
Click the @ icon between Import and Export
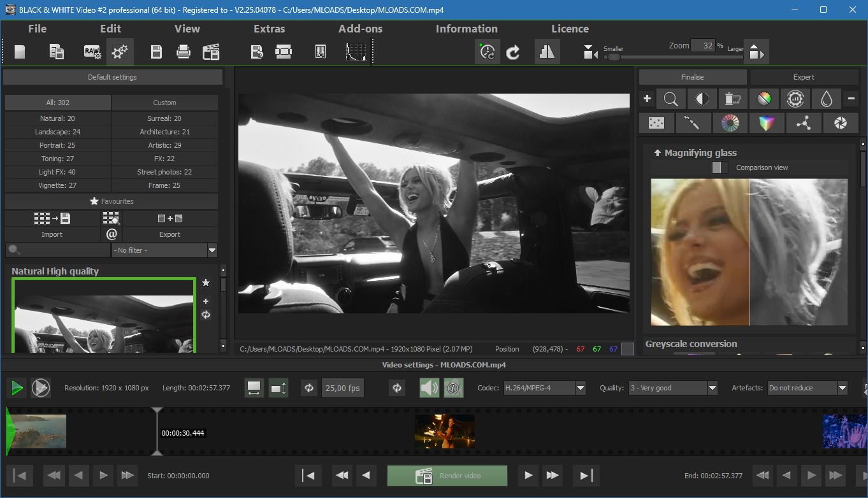tap(112, 234)
